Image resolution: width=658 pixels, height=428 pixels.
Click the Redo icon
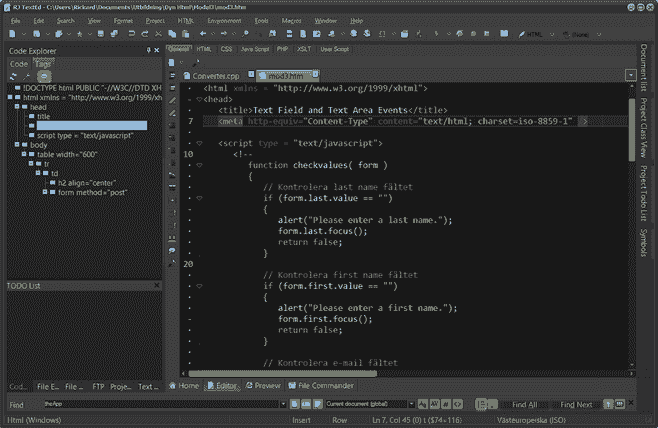tap(145, 34)
